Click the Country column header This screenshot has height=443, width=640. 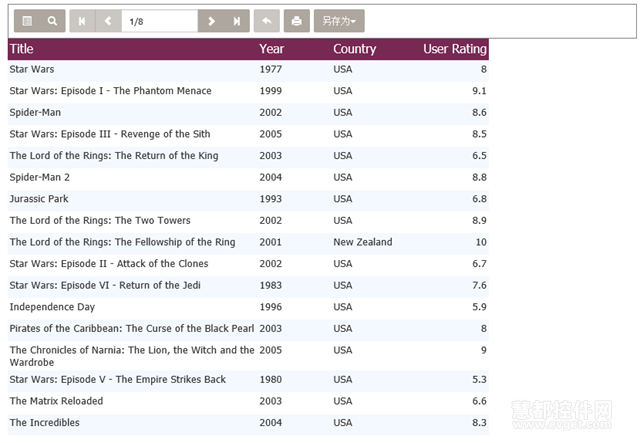[355, 49]
